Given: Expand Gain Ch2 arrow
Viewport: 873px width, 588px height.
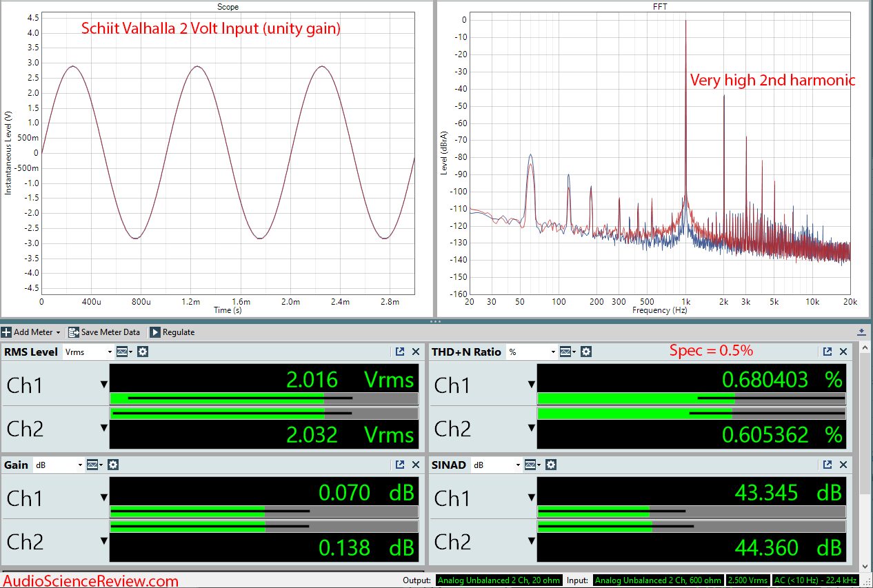Looking at the screenshot, I should point(104,542).
